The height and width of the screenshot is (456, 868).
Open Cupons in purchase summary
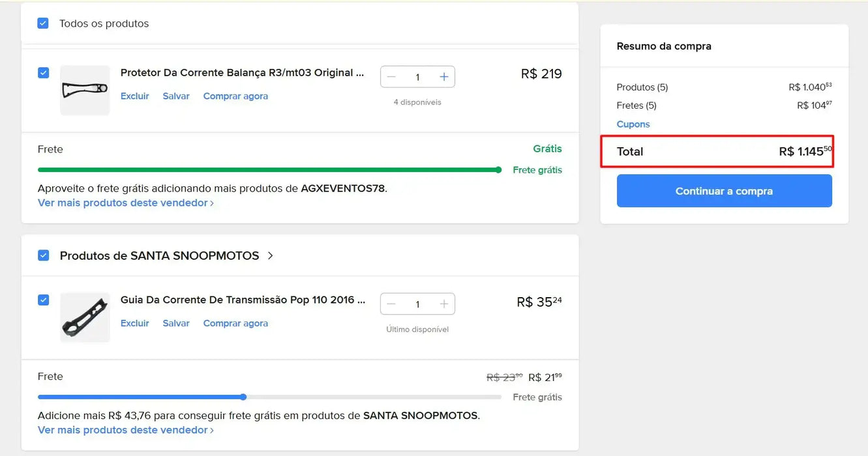point(633,124)
